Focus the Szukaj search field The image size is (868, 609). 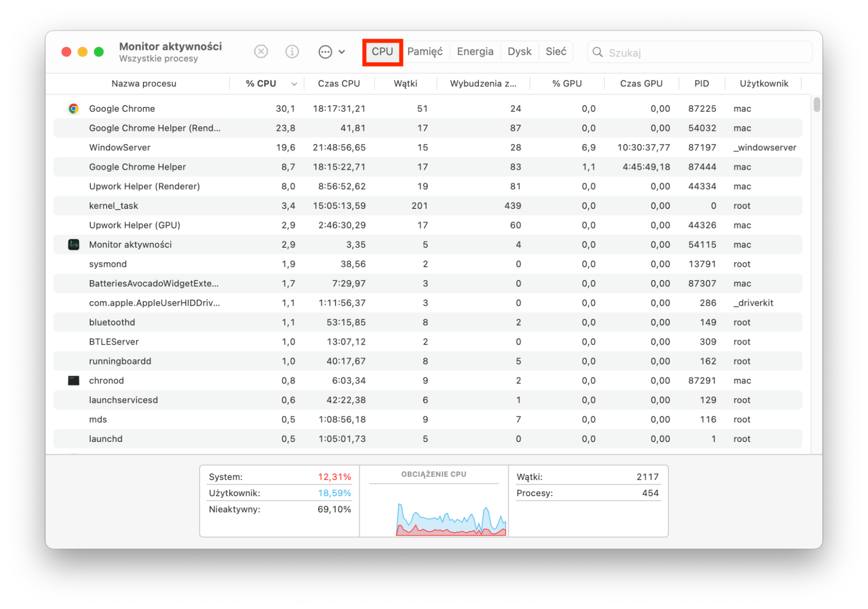tap(700, 52)
